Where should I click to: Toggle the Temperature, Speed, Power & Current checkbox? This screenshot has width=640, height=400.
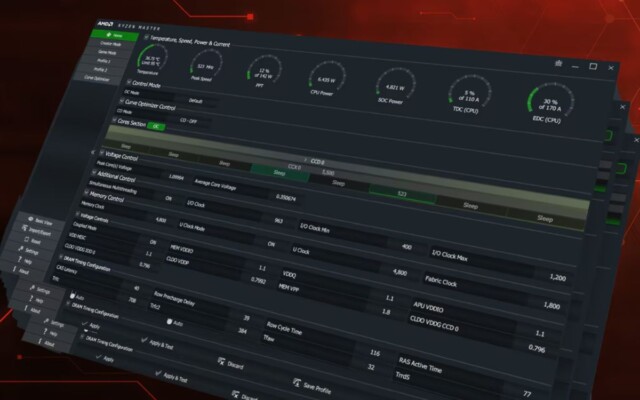147,37
